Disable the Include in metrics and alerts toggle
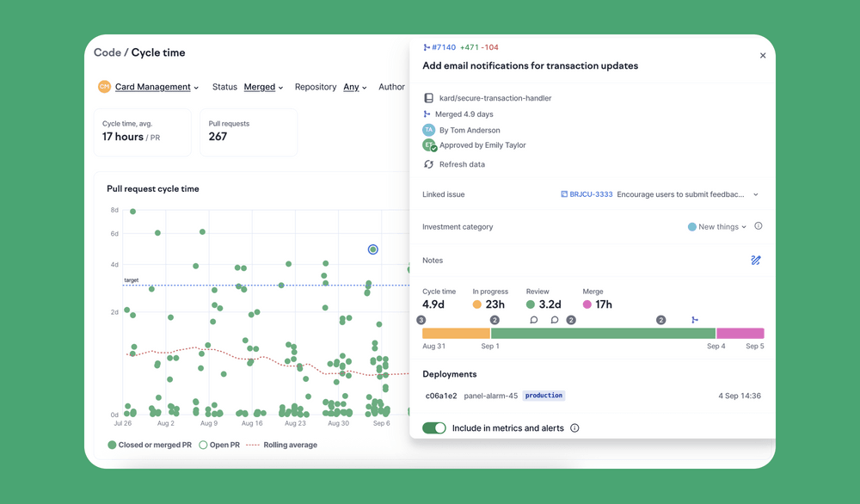860x504 pixels. [x=434, y=427]
